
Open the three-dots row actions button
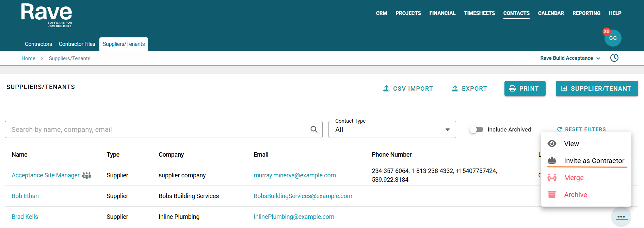pyautogui.click(x=621, y=216)
